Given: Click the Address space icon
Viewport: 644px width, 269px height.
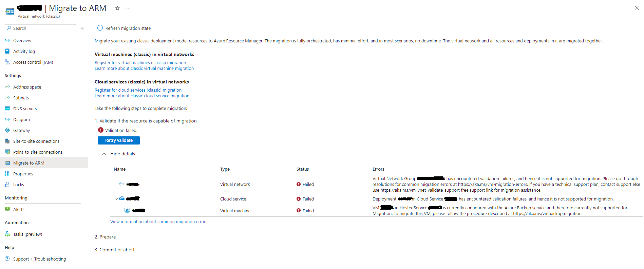Looking at the screenshot, I should 7,87.
